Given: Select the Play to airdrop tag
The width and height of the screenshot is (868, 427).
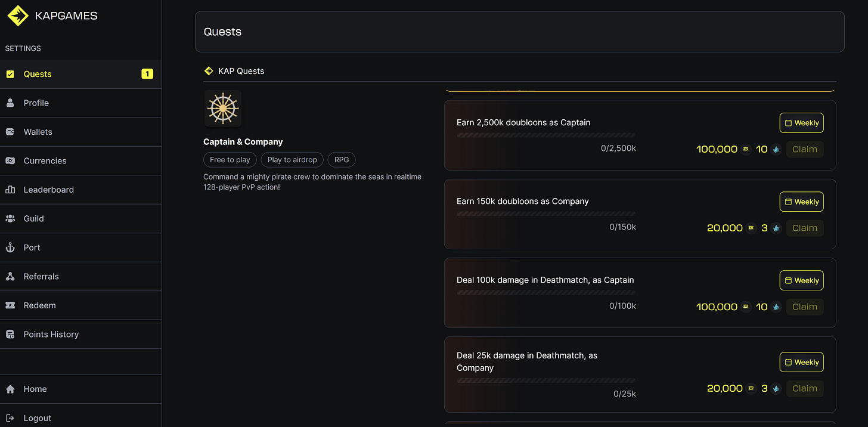Looking at the screenshot, I should coord(292,160).
